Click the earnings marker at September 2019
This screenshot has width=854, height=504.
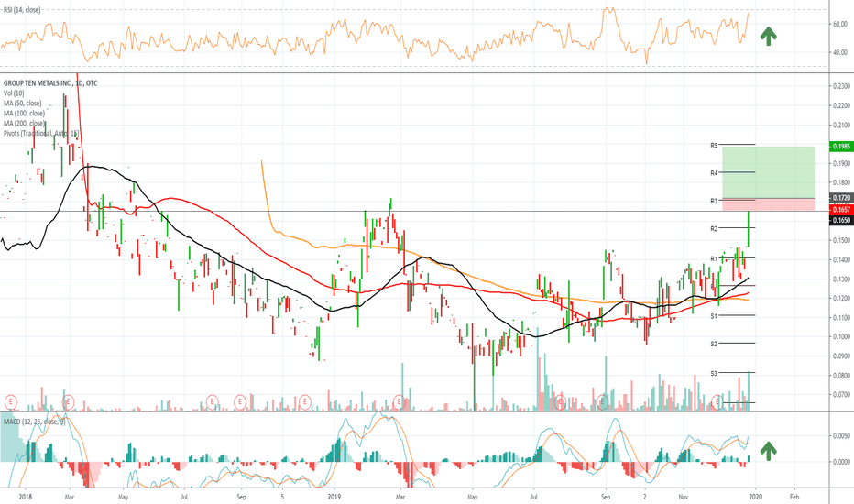pyautogui.click(x=602, y=402)
